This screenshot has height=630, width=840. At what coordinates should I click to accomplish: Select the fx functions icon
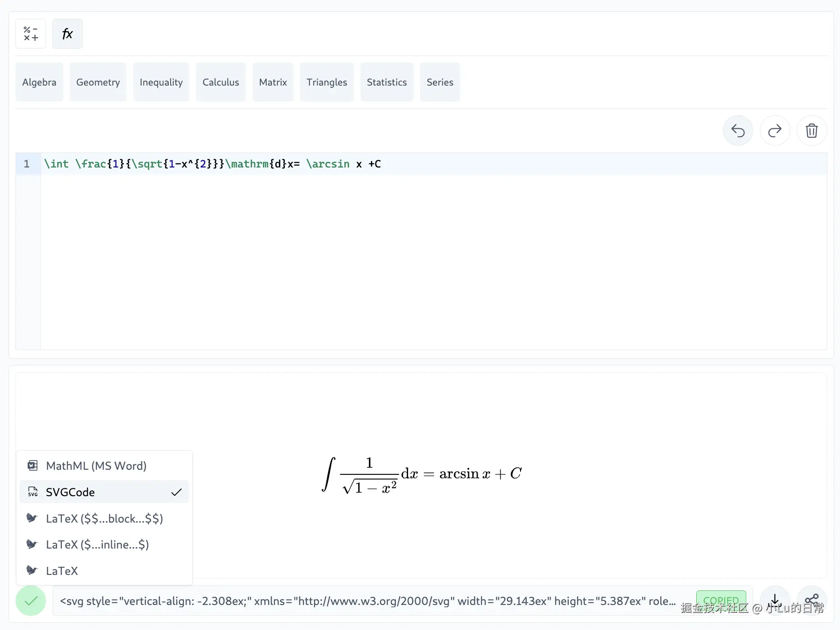click(x=67, y=34)
